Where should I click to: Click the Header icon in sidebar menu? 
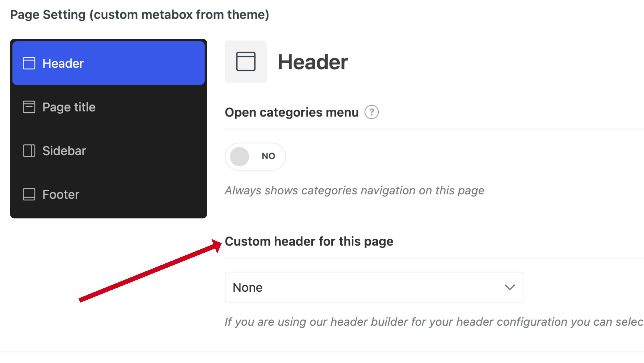click(29, 63)
